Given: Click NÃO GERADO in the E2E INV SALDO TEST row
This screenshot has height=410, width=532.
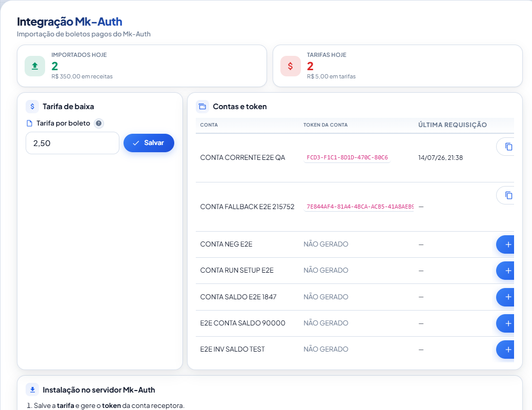Looking at the screenshot, I should click(x=326, y=349).
